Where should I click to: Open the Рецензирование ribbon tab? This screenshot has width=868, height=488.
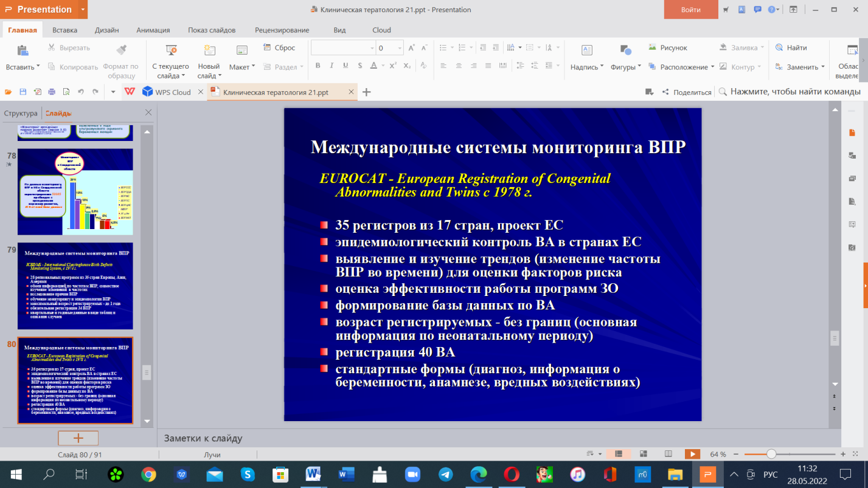point(282,30)
